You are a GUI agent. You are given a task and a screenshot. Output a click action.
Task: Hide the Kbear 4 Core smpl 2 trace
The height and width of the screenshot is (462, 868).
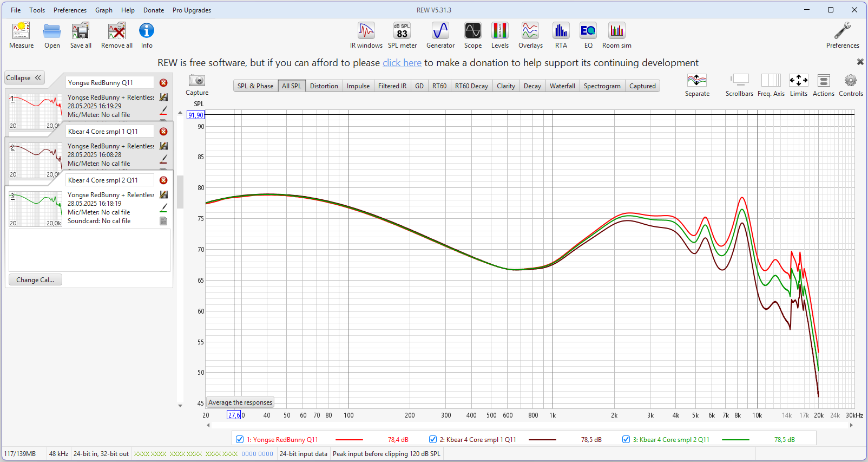point(626,439)
